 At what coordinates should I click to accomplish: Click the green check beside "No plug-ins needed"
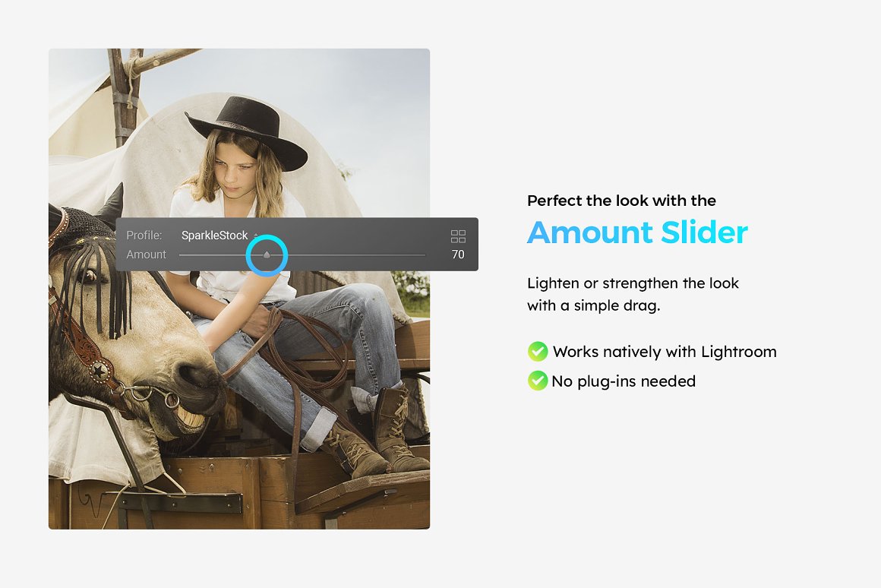(538, 381)
